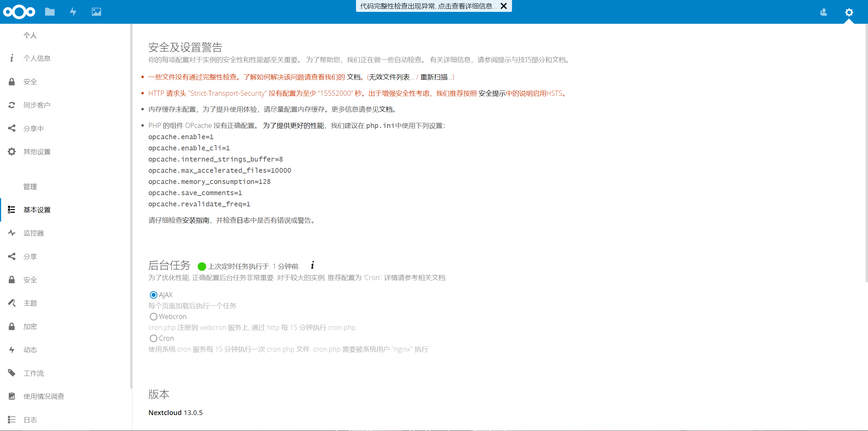Viewport: 868px width, 431px height.
Task: Select the Webcron radio button
Action: [154, 317]
